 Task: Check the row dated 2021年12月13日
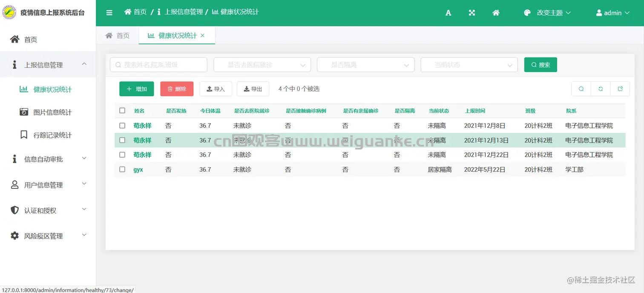click(122, 140)
